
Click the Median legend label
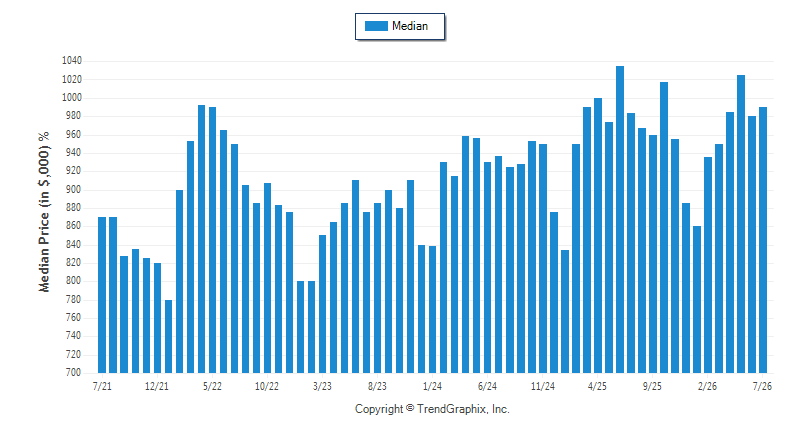click(x=410, y=26)
